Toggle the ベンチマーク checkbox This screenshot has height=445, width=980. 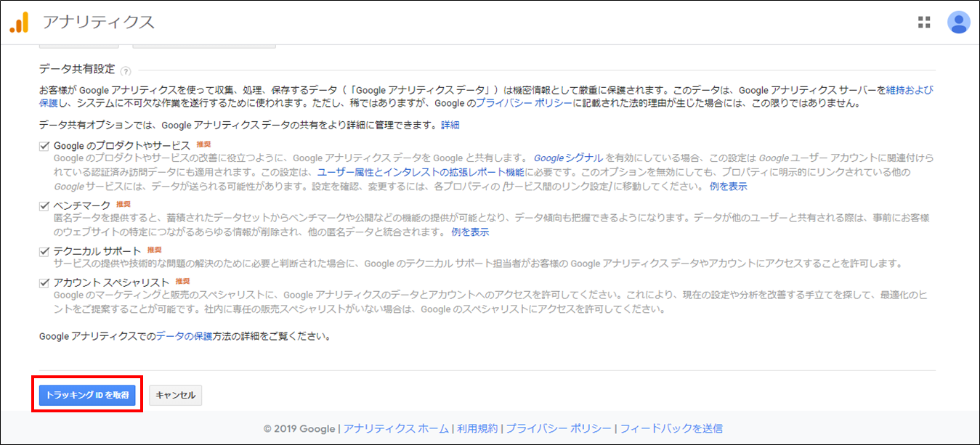click(x=44, y=206)
